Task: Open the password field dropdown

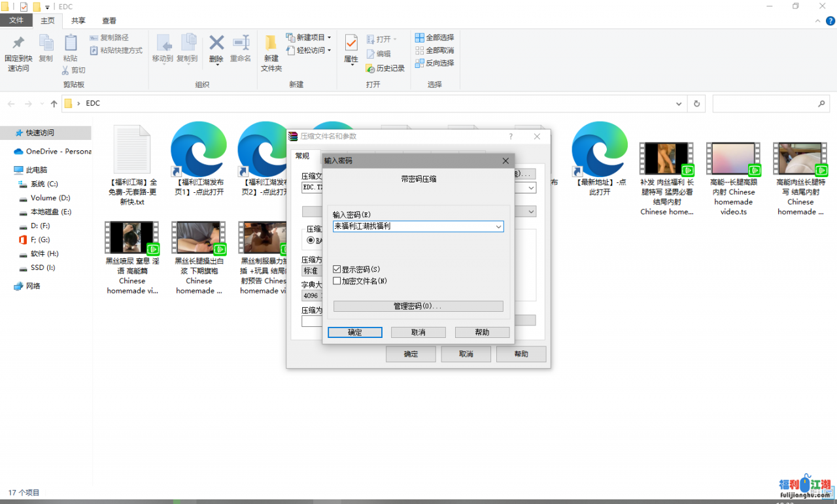Action: [x=499, y=226]
